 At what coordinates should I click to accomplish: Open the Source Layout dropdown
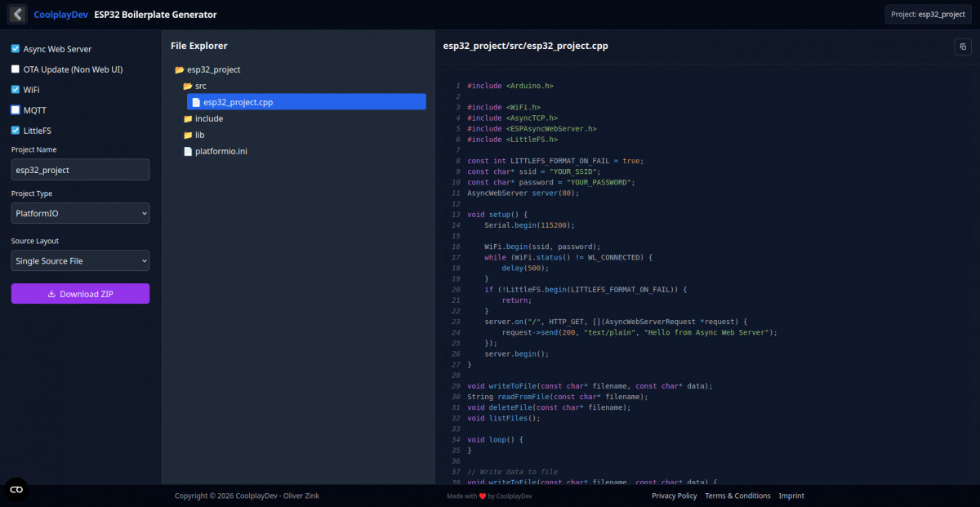[80, 260]
